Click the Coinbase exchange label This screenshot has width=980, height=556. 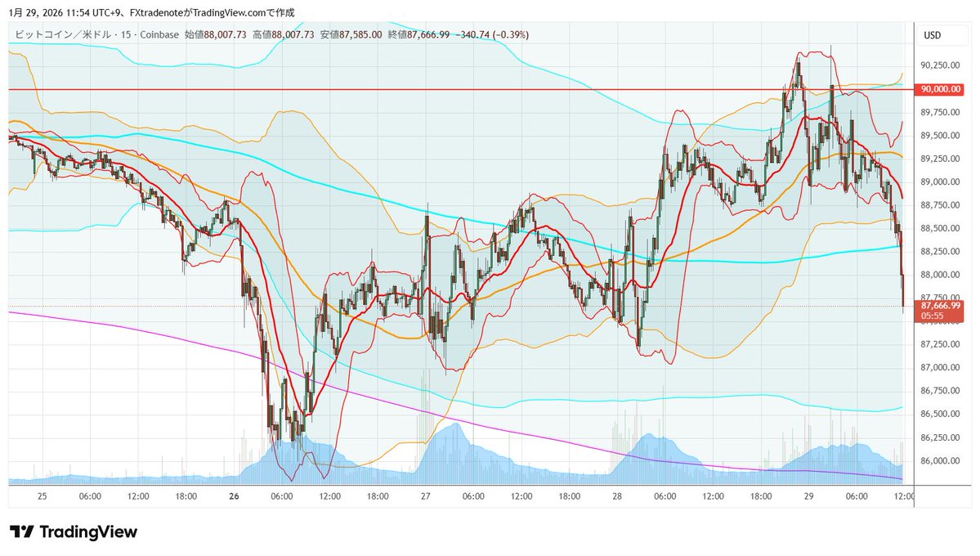pos(159,34)
